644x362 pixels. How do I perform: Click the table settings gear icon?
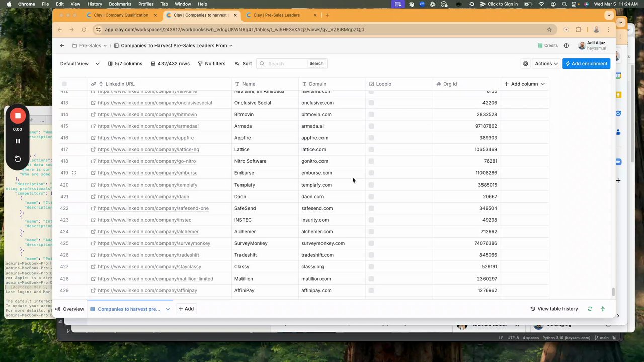526,64
